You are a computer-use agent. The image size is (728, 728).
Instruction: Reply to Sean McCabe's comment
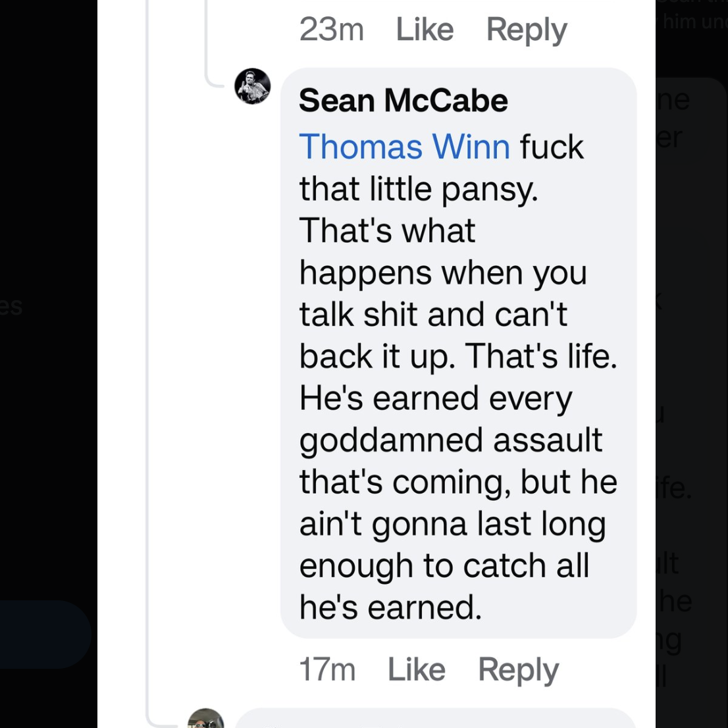click(x=518, y=669)
